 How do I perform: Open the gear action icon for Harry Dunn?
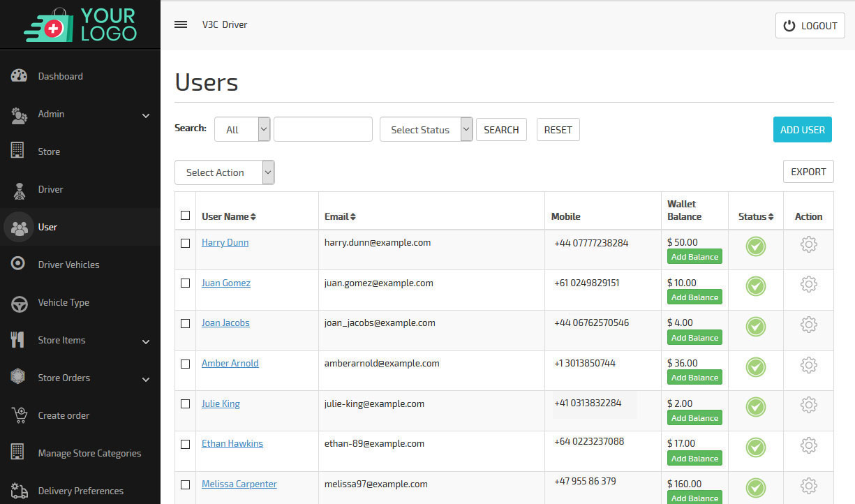pos(808,244)
